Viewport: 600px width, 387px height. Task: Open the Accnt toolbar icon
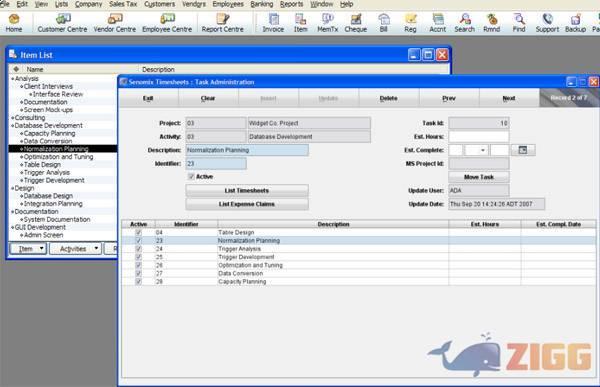[x=437, y=23]
